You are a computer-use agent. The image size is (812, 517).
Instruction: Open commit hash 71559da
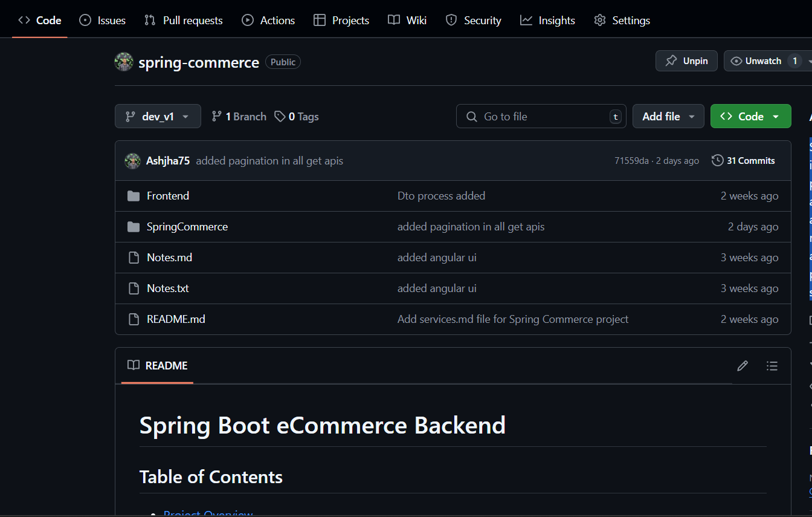(x=631, y=161)
